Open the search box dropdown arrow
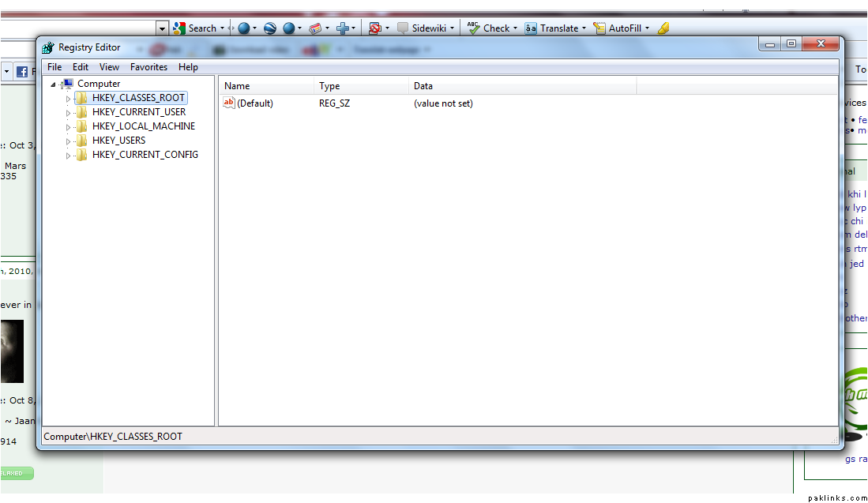Screen dimensions: 868x503 [x=162, y=28]
